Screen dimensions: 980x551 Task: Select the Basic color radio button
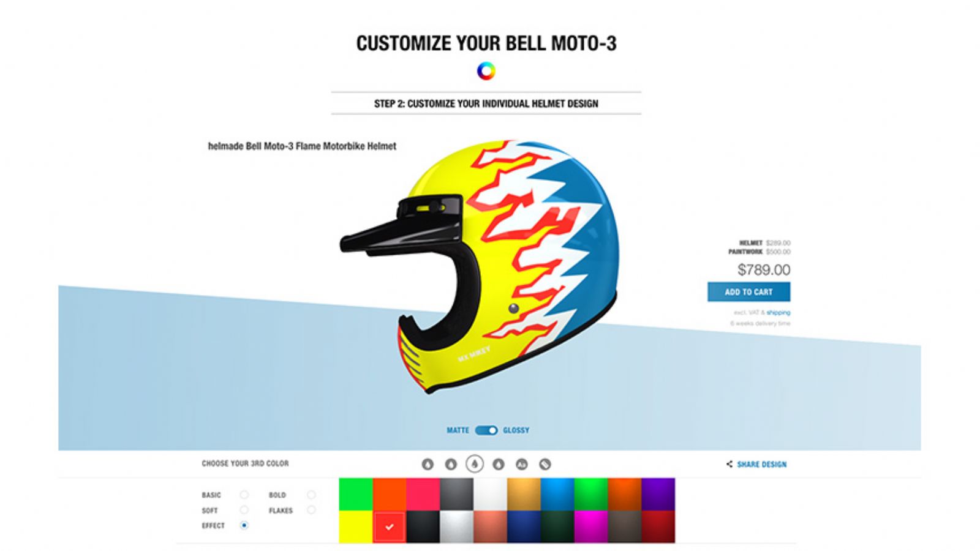tap(244, 495)
